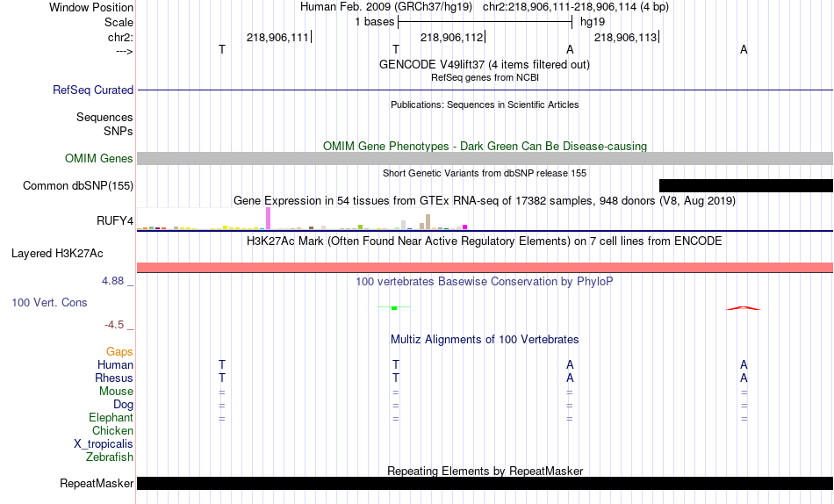834x504 pixels.
Task: Open the GENCODE V49lift37 track title
Action: 485,64
